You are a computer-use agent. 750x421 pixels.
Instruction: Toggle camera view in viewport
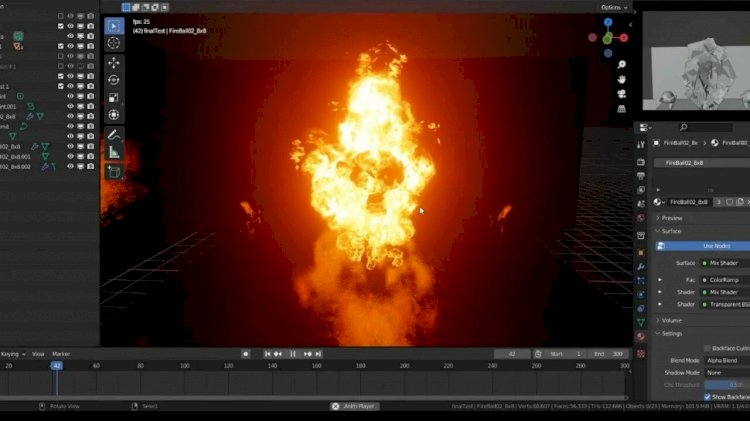pos(621,94)
